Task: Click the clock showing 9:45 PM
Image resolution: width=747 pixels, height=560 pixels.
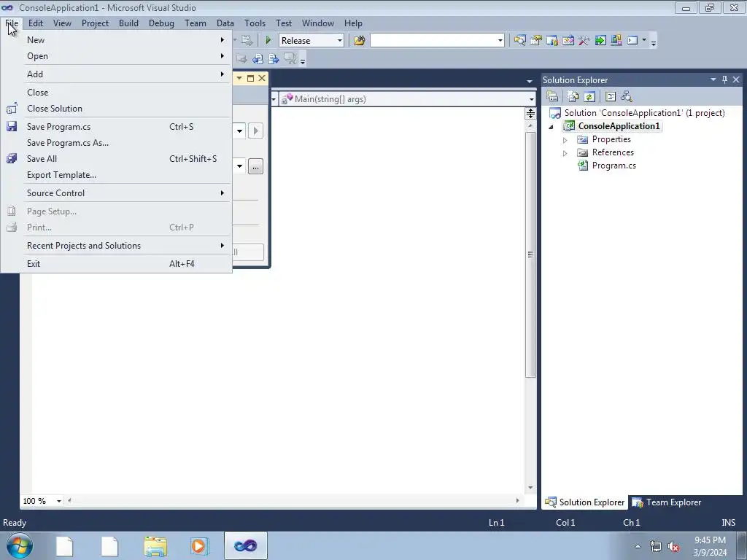Action: coord(710,540)
